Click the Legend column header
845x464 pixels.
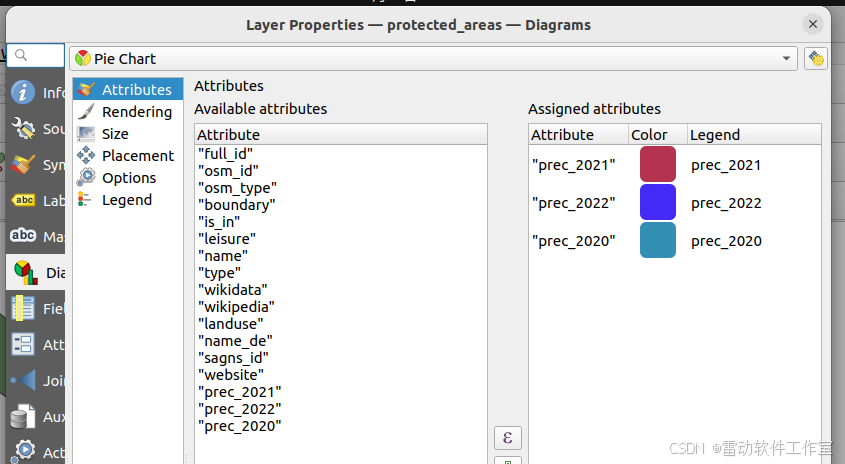coord(754,134)
